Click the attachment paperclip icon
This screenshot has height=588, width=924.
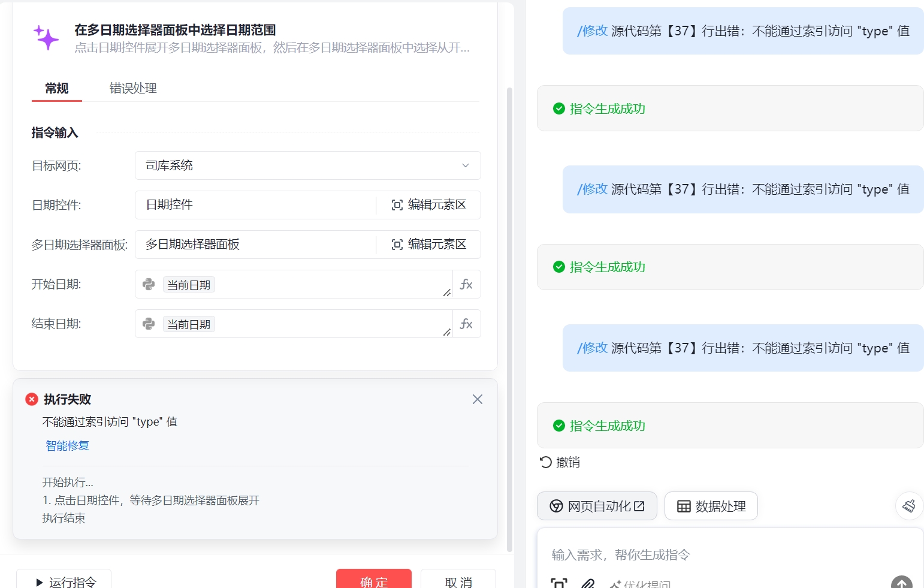coord(588,583)
